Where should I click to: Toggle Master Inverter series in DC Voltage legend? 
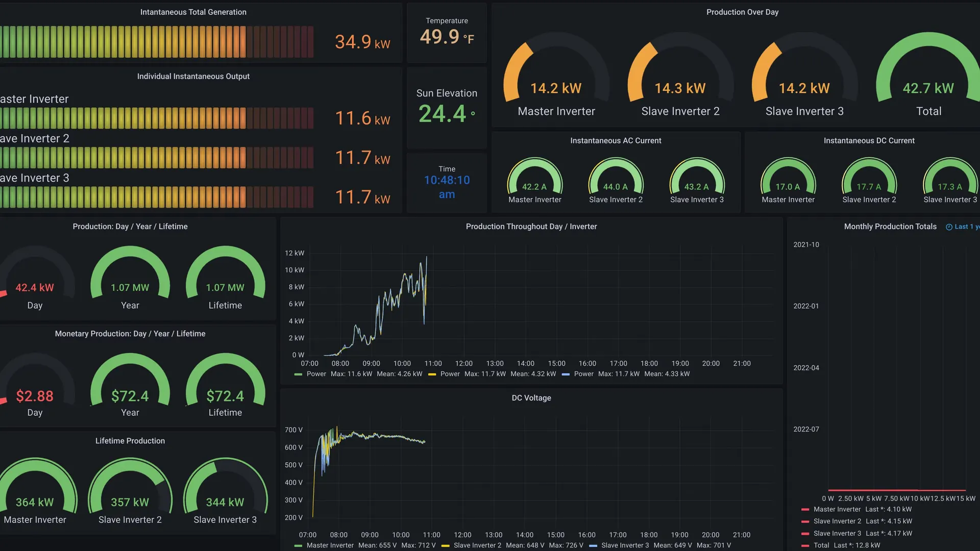tap(330, 545)
